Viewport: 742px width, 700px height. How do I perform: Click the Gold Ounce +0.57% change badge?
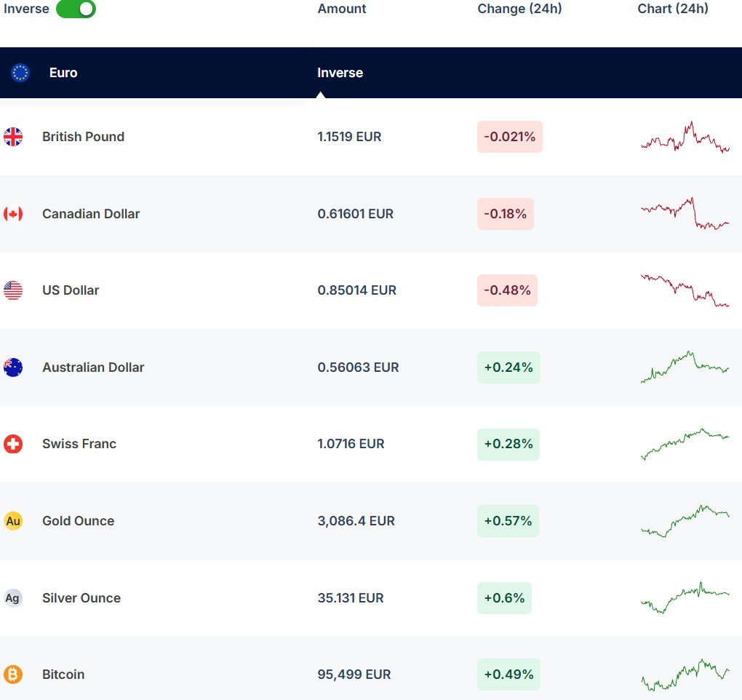coord(508,521)
